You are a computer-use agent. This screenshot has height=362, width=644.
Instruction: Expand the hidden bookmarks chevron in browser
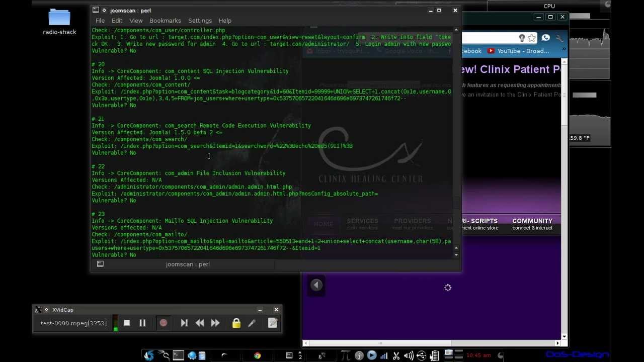pos(563,50)
